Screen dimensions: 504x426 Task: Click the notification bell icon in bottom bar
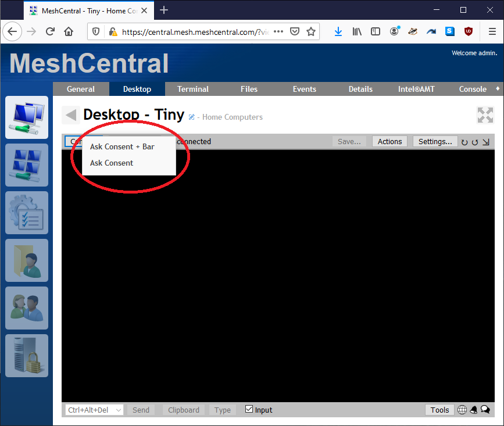coord(473,410)
